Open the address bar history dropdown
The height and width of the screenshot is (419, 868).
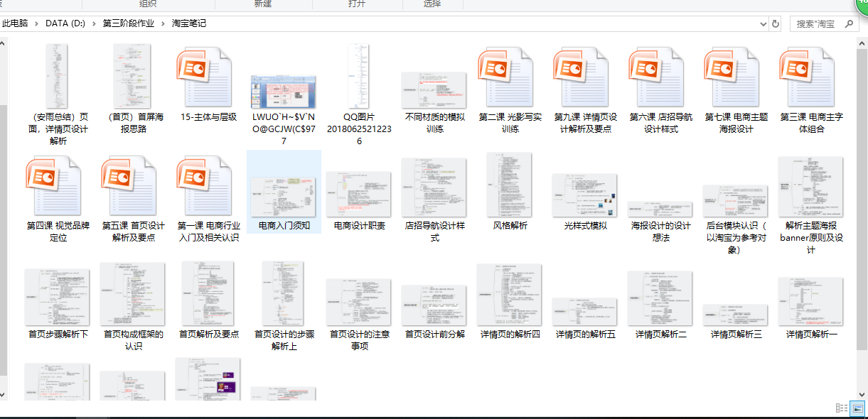pos(763,23)
